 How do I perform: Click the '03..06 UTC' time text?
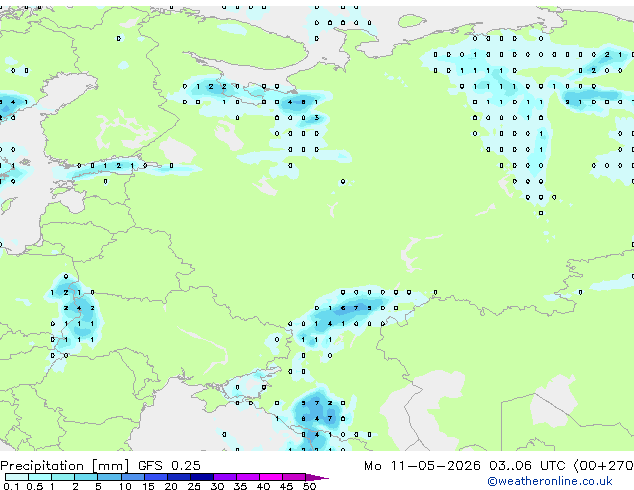[527, 466]
